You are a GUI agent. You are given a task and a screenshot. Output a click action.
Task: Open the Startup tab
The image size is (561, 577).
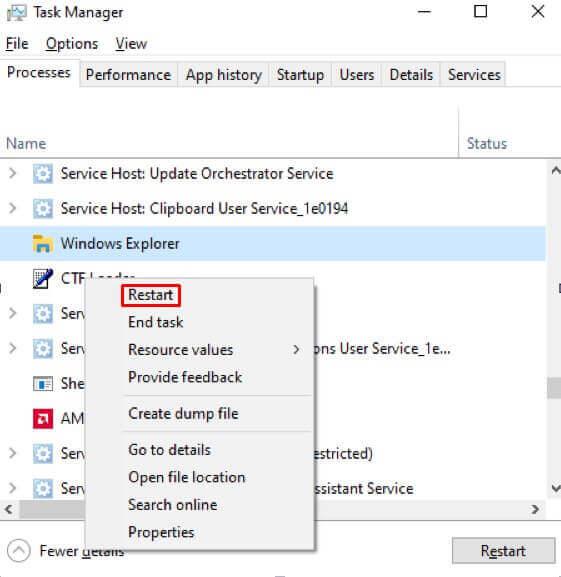point(301,75)
